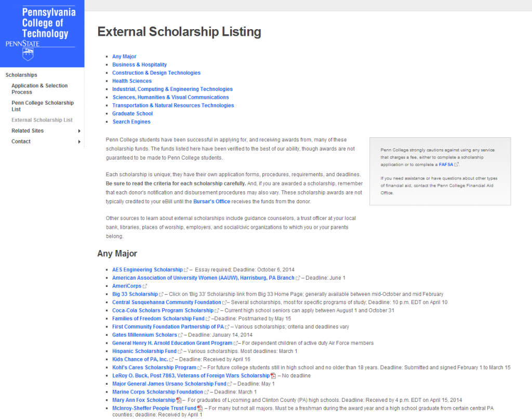This screenshot has height=419, width=532.
Task: Click external link icon after AmeriCorps
Action: pos(145,286)
